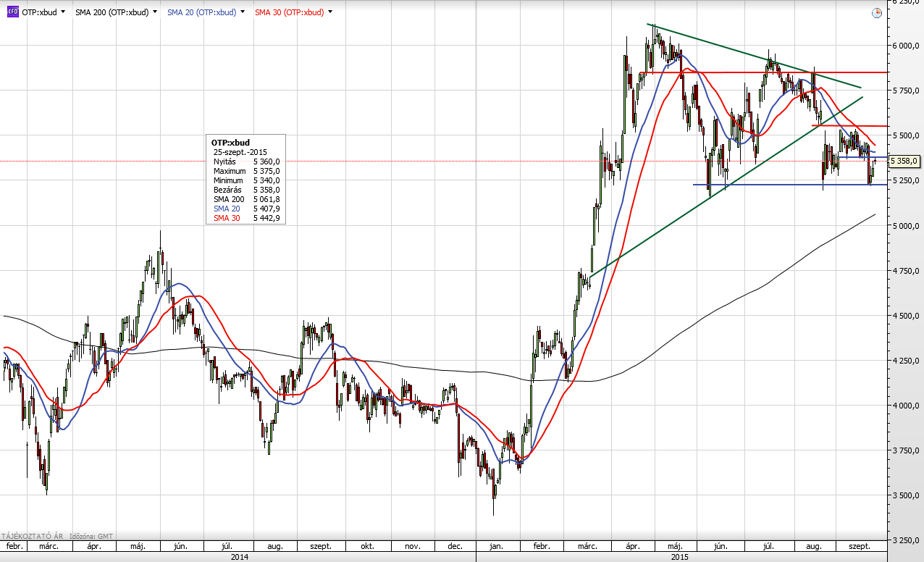The image size is (924, 562).
Task: Click the 2015 year label on time axis
Action: click(681, 557)
